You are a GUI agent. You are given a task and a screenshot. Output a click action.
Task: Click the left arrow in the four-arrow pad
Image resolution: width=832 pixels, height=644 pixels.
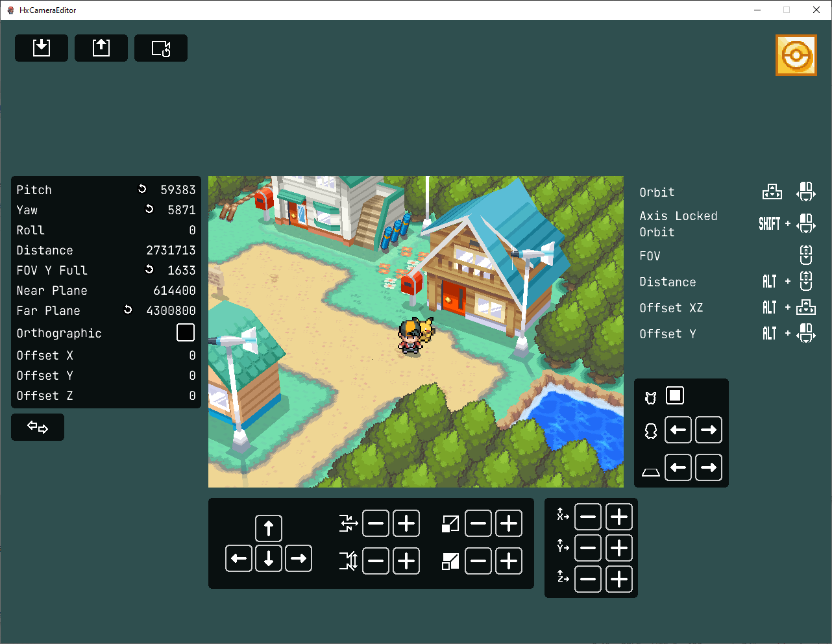click(239, 558)
